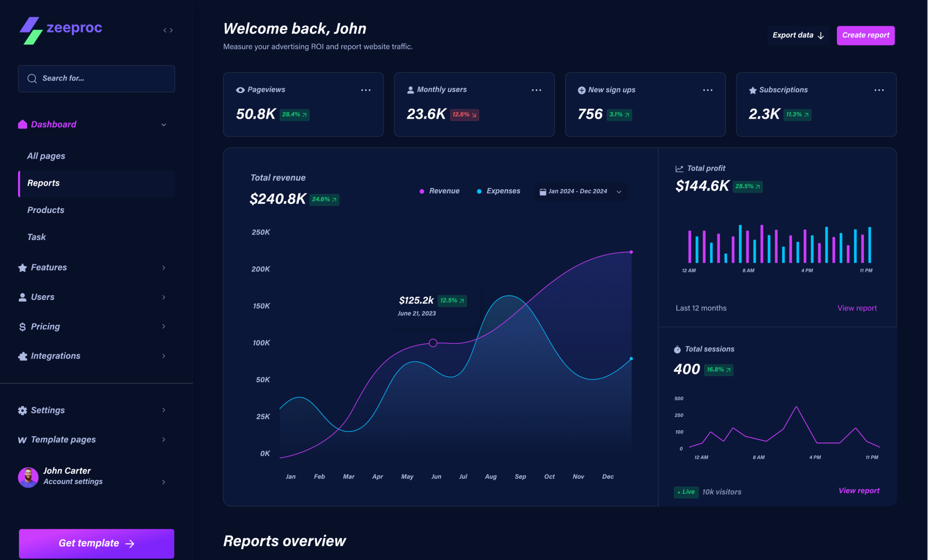The height and width of the screenshot is (560, 928).
Task: Click the $144.6K total profit value
Action: point(702,187)
